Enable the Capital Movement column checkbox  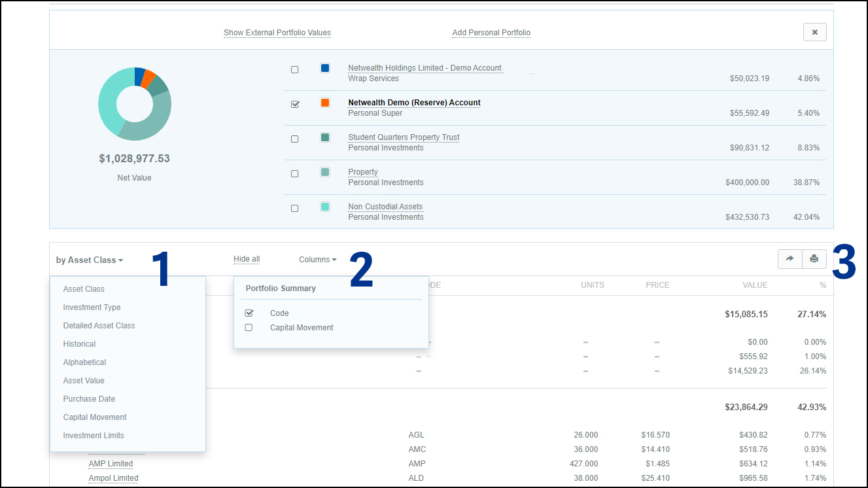click(249, 328)
